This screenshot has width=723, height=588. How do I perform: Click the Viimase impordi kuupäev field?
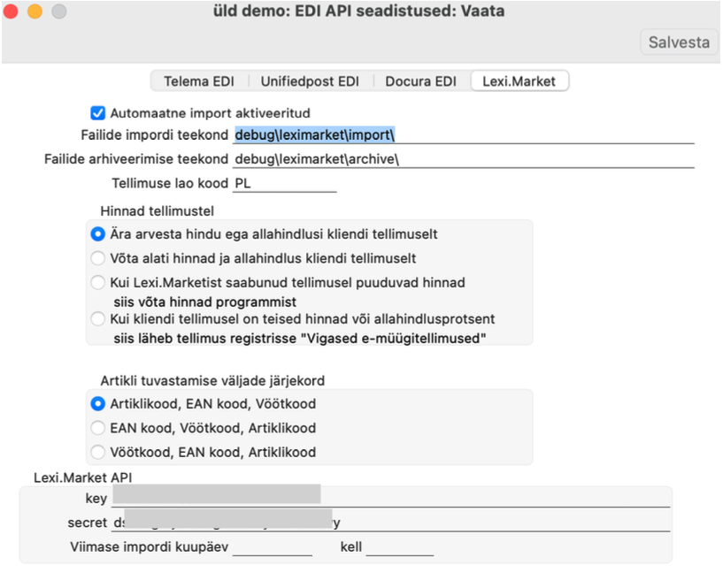273,547
